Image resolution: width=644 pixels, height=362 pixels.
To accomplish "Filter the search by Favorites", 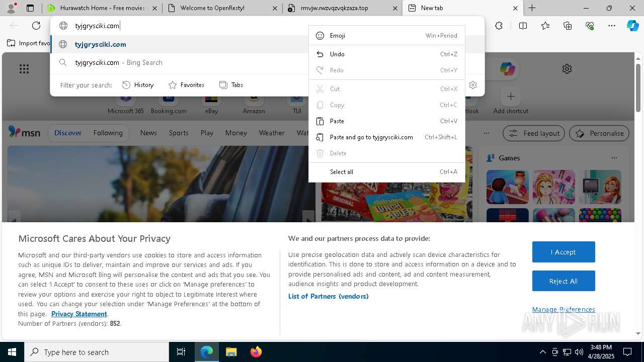I will 186,85.
